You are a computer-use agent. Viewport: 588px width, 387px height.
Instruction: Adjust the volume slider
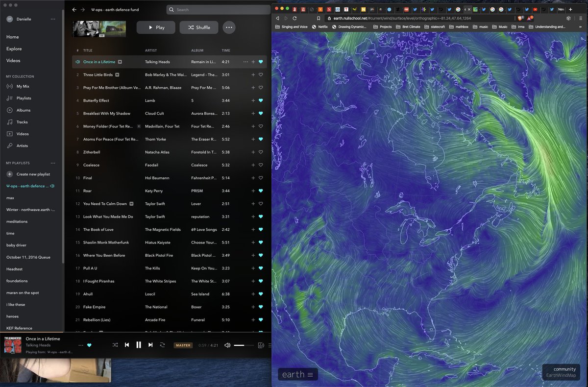click(x=244, y=345)
